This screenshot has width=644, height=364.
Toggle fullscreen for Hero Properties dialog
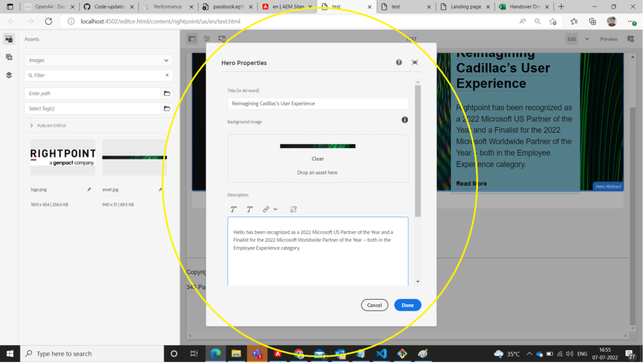click(x=415, y=62)
